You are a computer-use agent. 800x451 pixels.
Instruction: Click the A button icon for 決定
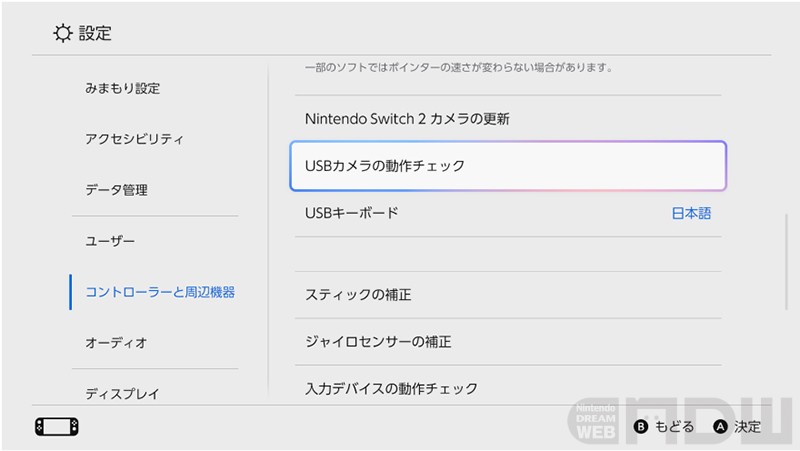(x=720, y=427)
